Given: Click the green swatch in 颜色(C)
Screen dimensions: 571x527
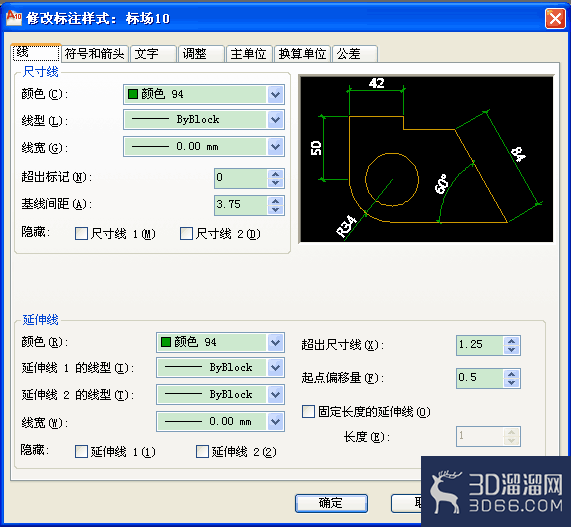Looking at the screenshot, I should click(133, 94).
